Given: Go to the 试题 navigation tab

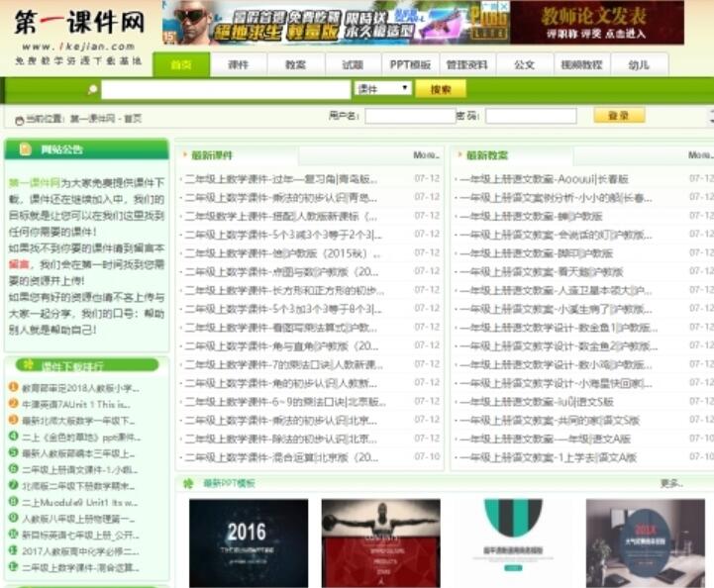Looking at the screenshot, I should [353, 65].
